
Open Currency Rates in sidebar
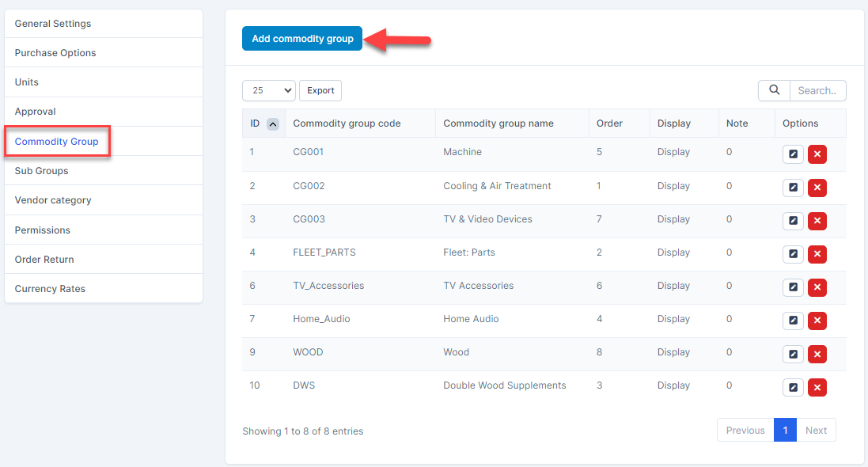(50, 289)
